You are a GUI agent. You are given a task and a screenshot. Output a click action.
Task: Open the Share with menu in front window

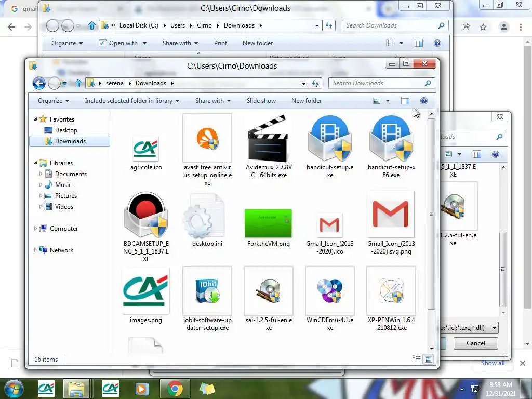(x=212, y=101)
